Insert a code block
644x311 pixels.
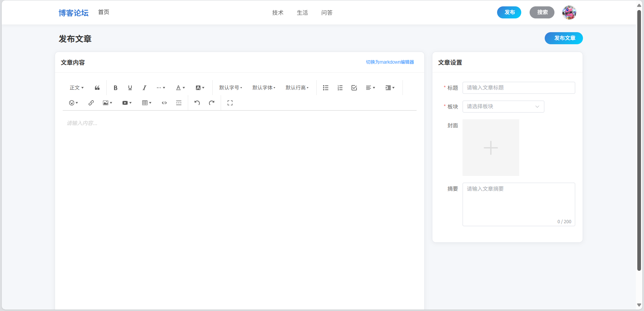164,103
